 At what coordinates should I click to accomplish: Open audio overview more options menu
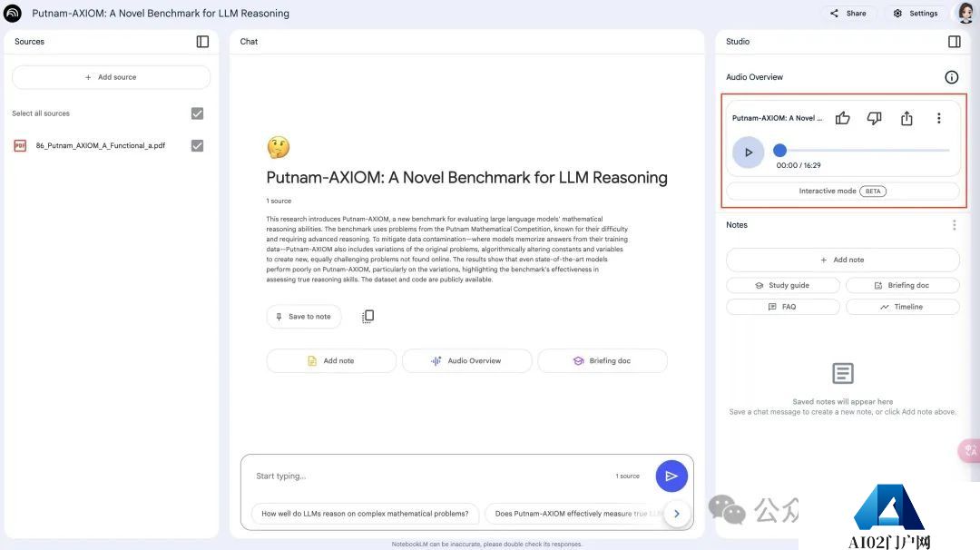pyautogui.click(x=939, y=118)
